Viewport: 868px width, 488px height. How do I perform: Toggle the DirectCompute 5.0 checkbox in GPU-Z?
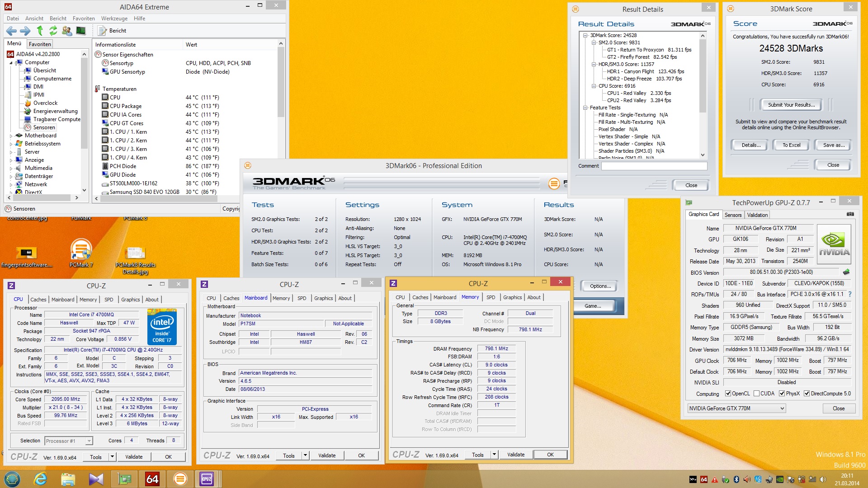pos(807,394)
